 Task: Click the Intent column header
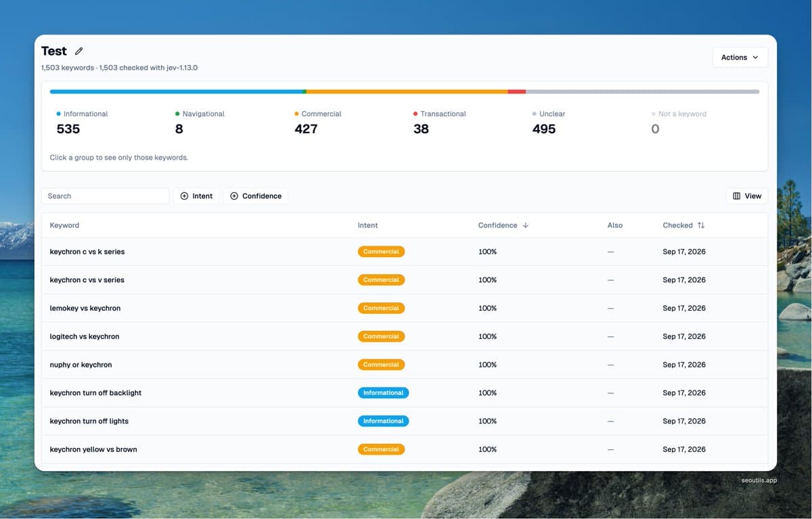point(367,225)
